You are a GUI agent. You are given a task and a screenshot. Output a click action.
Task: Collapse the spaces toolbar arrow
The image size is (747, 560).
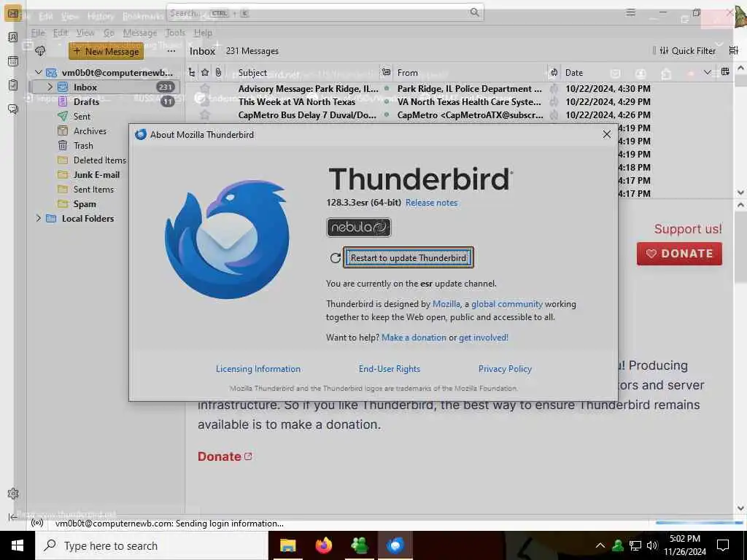[x=13, y=517]
